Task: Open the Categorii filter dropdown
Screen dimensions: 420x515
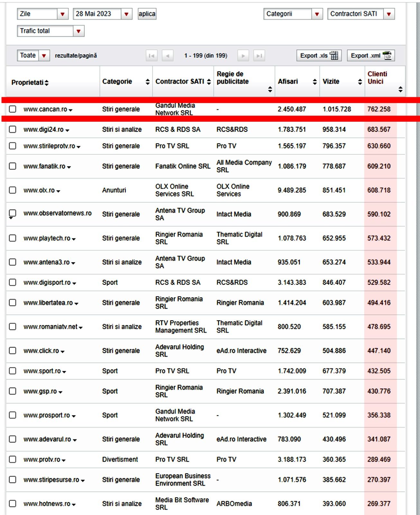Action: tap(317, 14)
